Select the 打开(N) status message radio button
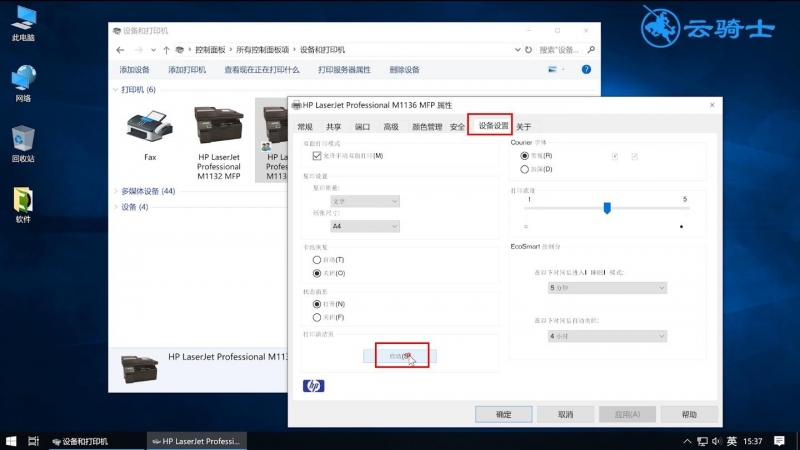This screenshot has width=800, height=450. tap(317, 304)
